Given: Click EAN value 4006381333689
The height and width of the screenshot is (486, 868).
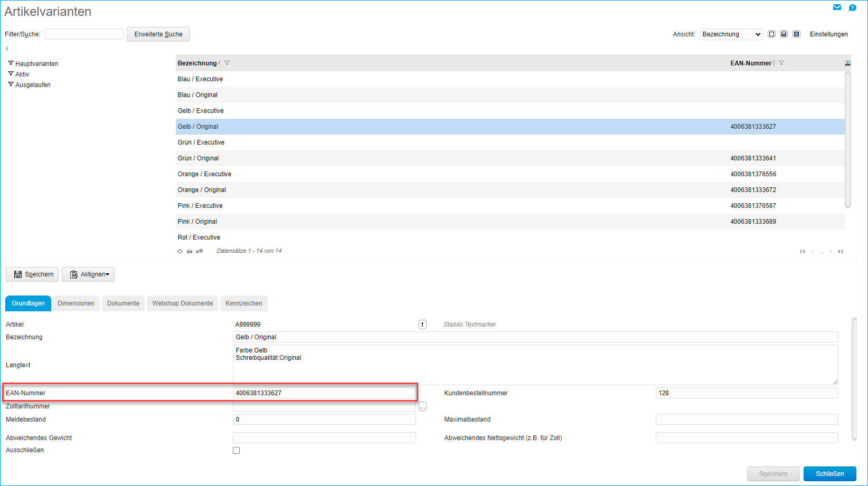Looking at the screenshot, I should (x=753, y=222).
